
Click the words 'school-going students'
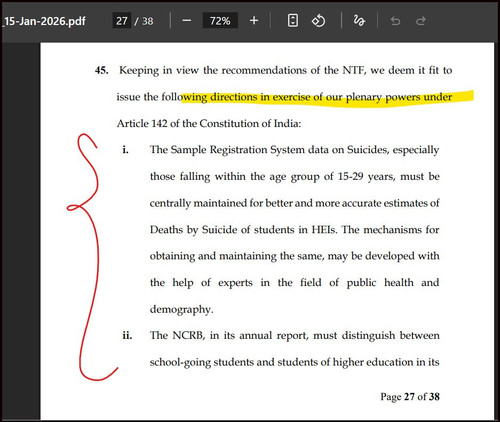coord(202,362)
